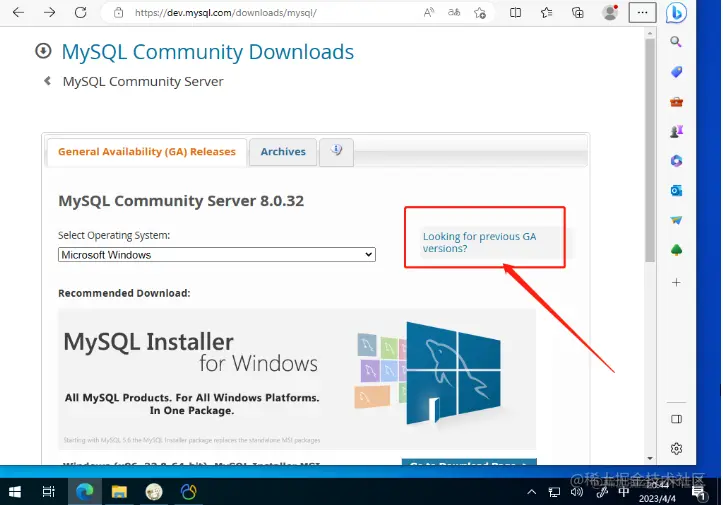Add sidebar app with plus icon
Screen dimensions: 723x505
point(676,282)
